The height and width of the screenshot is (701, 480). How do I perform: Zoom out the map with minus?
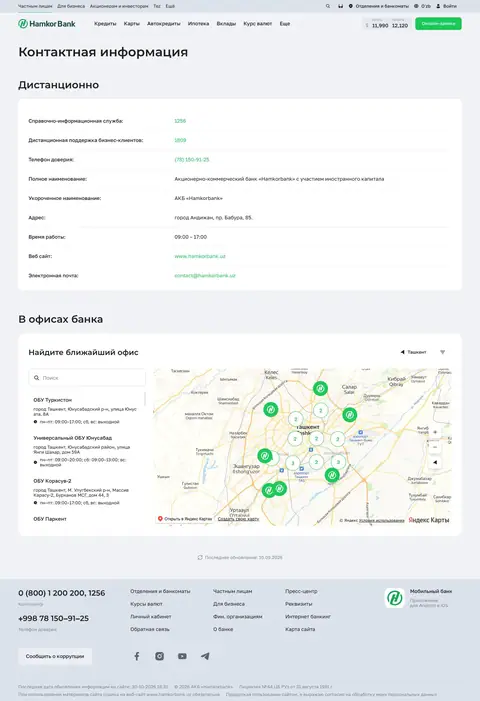(x=435, y=447)
